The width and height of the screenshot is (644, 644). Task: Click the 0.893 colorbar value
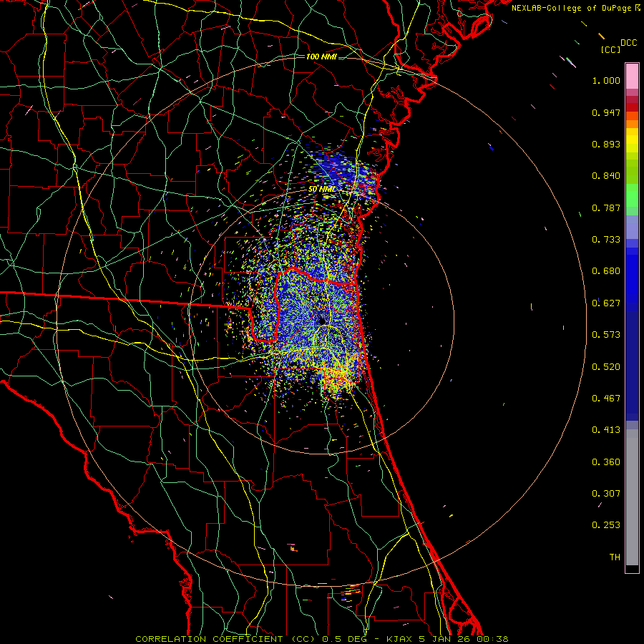[x=606, y=144]
